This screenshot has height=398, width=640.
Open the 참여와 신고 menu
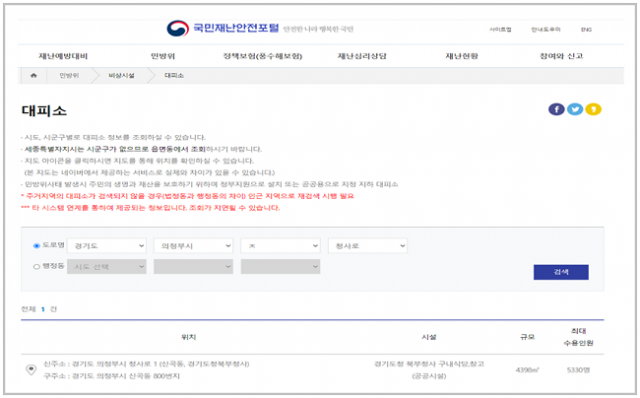pyautogui.click(x=562, y=56)
